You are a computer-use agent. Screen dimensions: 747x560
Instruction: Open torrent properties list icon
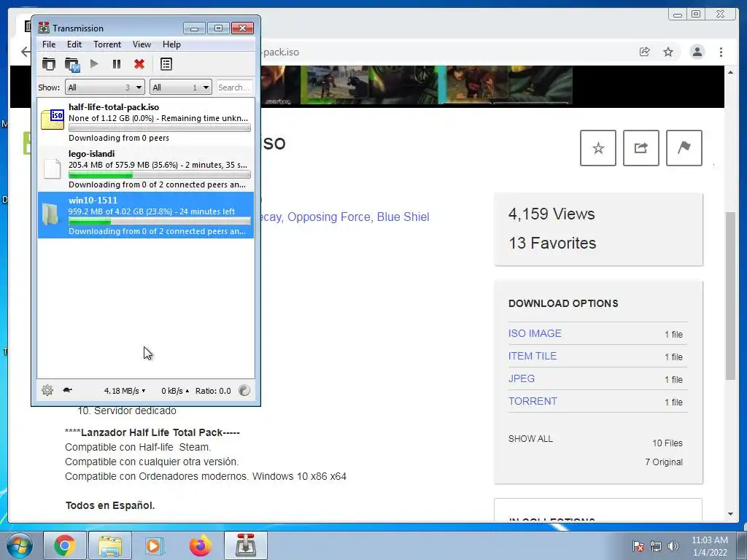tap(166, 64)
